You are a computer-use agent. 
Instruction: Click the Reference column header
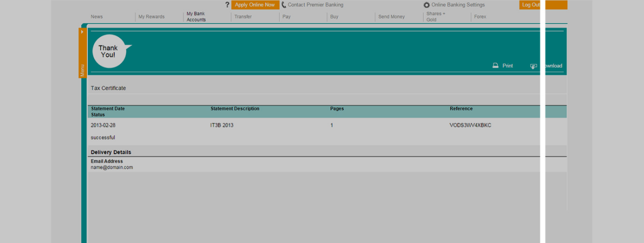click(x=461, y=109)
